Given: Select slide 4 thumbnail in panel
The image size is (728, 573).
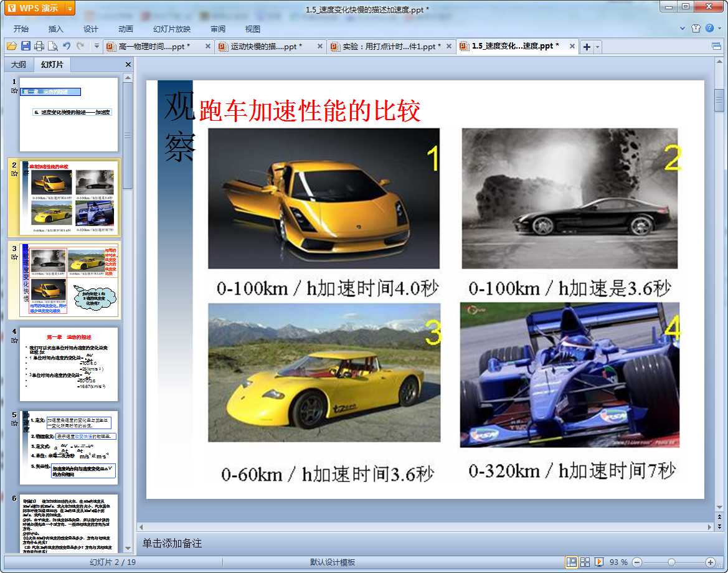Looking at the screenshot, I should [x=69, y=364].
